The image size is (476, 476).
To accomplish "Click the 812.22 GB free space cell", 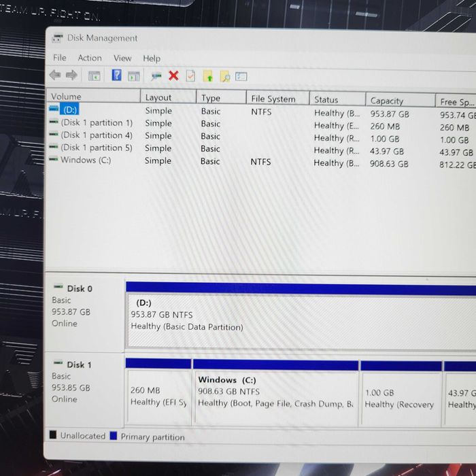I will [457, 165].
